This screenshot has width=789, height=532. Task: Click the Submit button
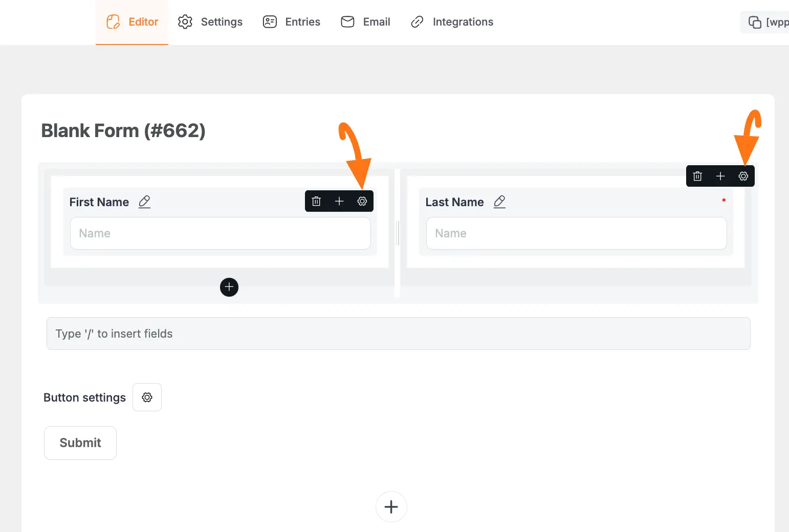pos(80,442)
